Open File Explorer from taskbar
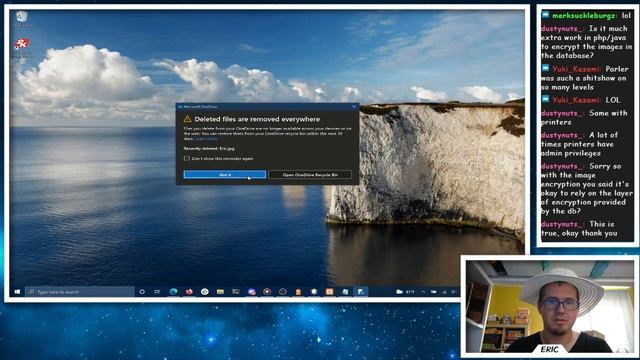640x360 pixels. point(220,292)
